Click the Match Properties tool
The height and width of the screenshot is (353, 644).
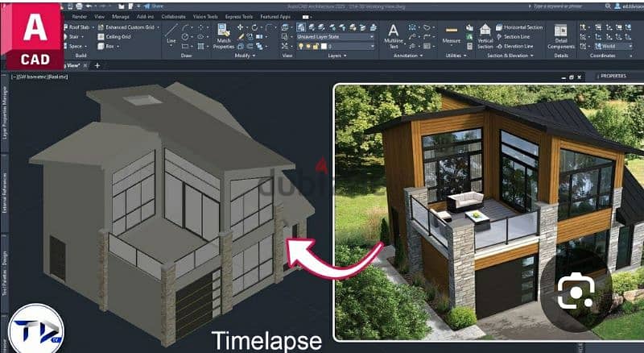click(224, 36)
